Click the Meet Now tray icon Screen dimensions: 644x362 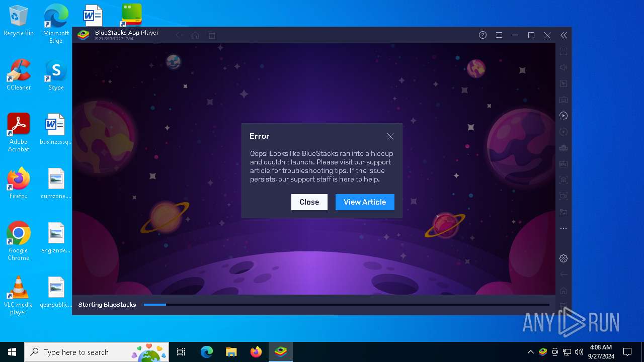coord(555,352)
